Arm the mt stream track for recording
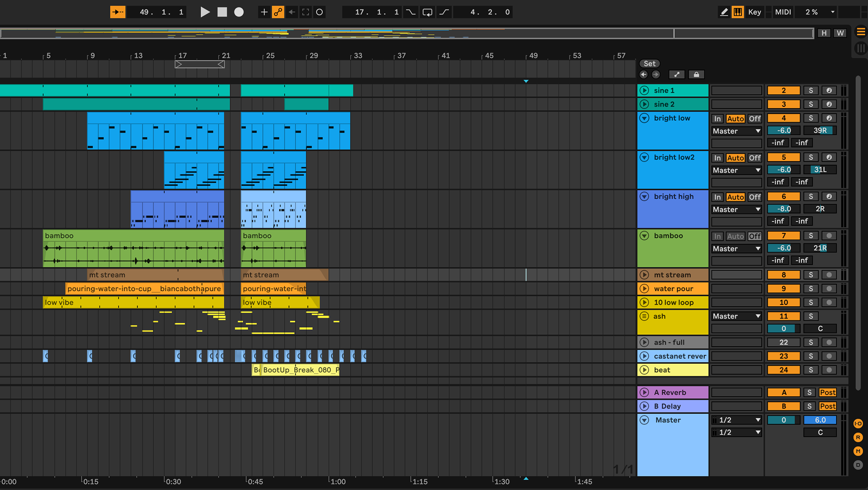868x490 pixels. coord(829,275)
